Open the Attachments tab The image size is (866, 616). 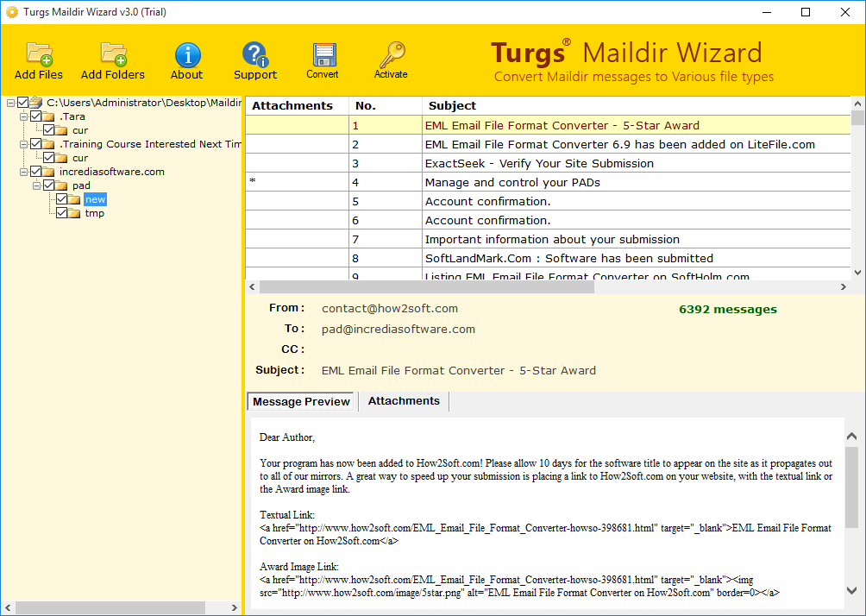(x=404, y=401)
